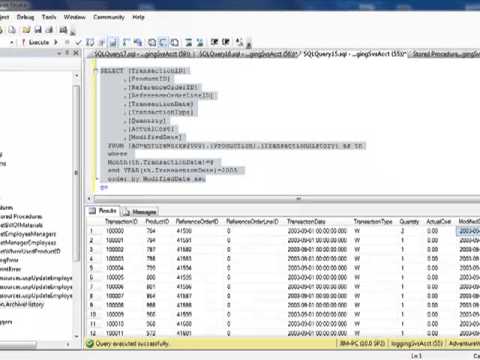Open the Tools menu
Image resolution: width=480 pixels, height=360 pixels.
tap(49, 17)
